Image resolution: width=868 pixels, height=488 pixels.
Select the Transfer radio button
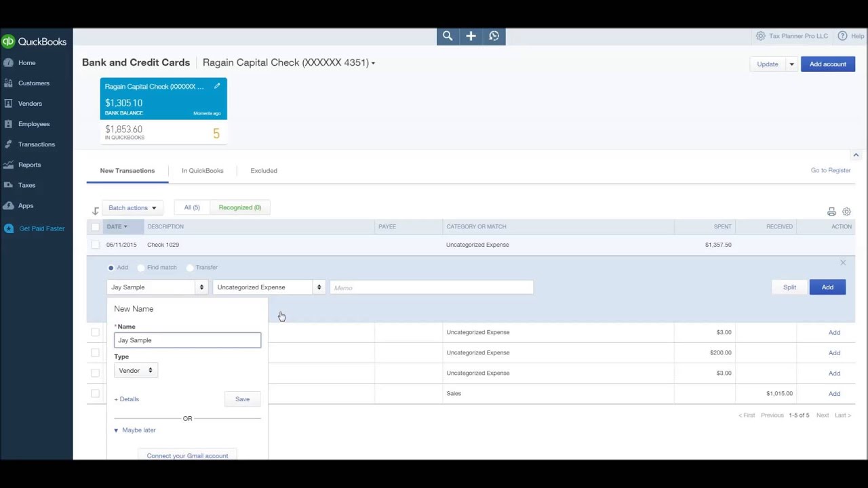click(x=190, y=268)
